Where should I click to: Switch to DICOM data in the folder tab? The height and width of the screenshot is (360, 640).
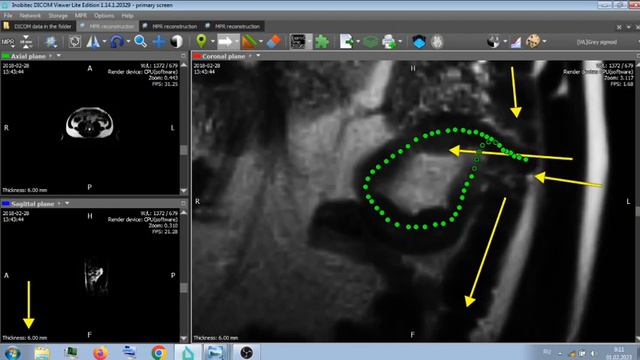click(38, 26)
